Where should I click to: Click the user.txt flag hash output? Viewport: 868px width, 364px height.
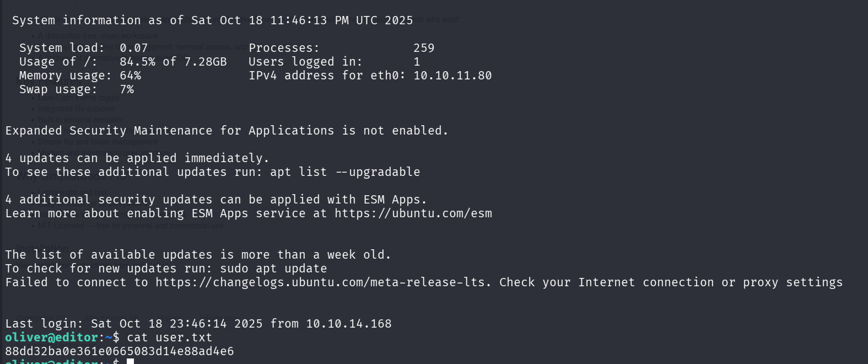tap(120, 351)
